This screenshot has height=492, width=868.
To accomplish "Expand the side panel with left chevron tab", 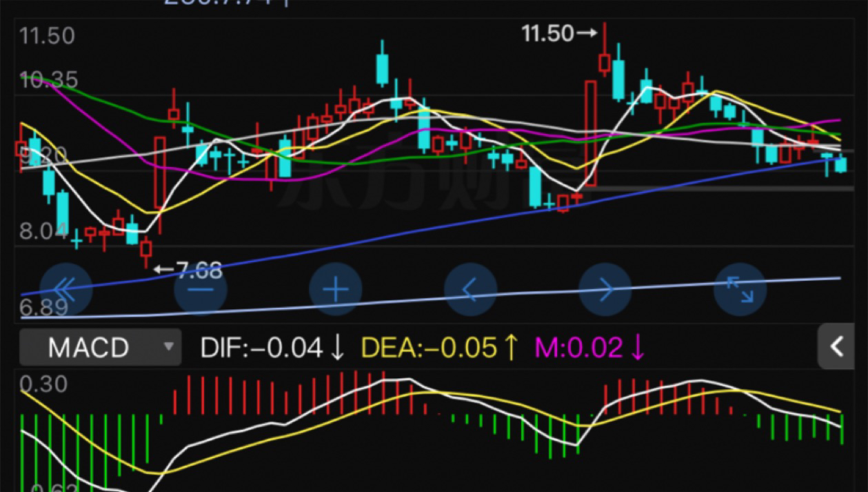I will click(837, 346).
